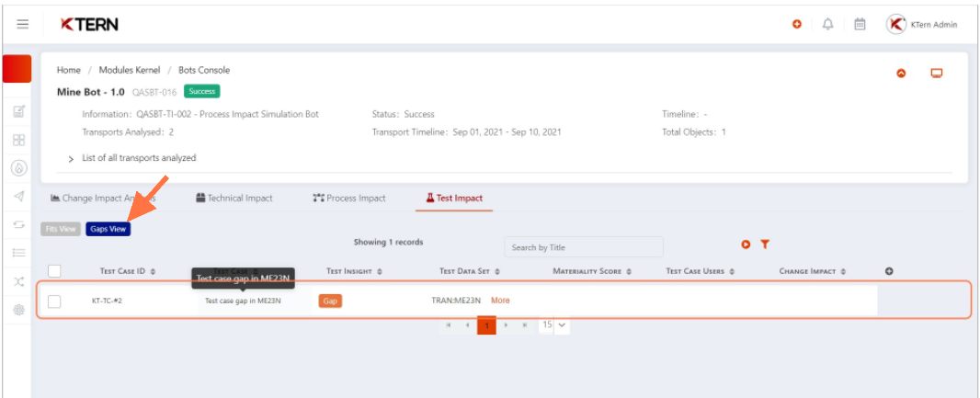
Task: Open the loop arrows sidebar icon
Action: (18, 224)
